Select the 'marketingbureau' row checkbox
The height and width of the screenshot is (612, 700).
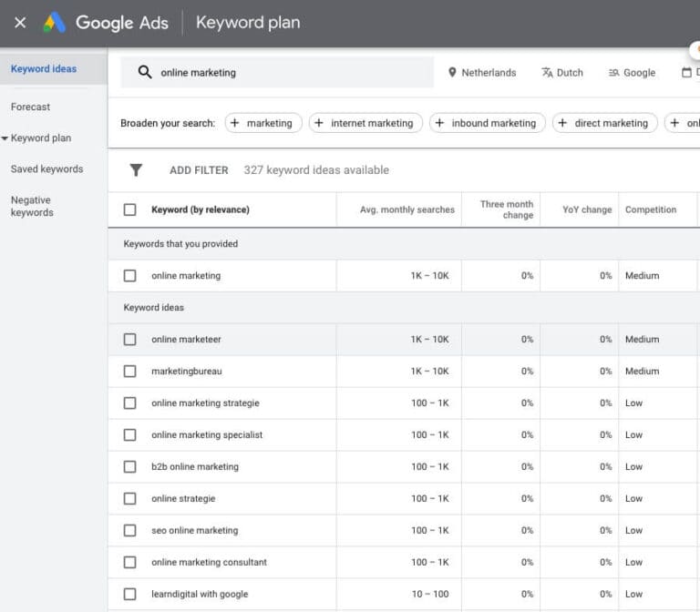pos(129,372)
